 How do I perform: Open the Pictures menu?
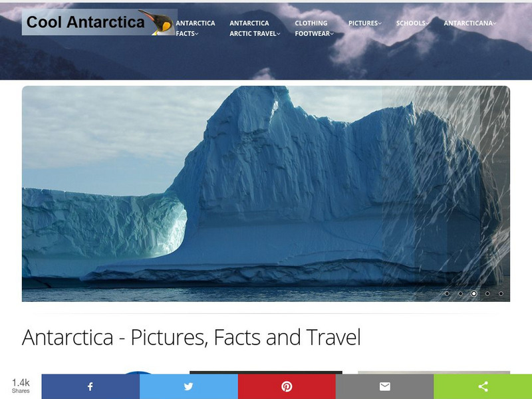pyautogui.click(x=364, y=23)
